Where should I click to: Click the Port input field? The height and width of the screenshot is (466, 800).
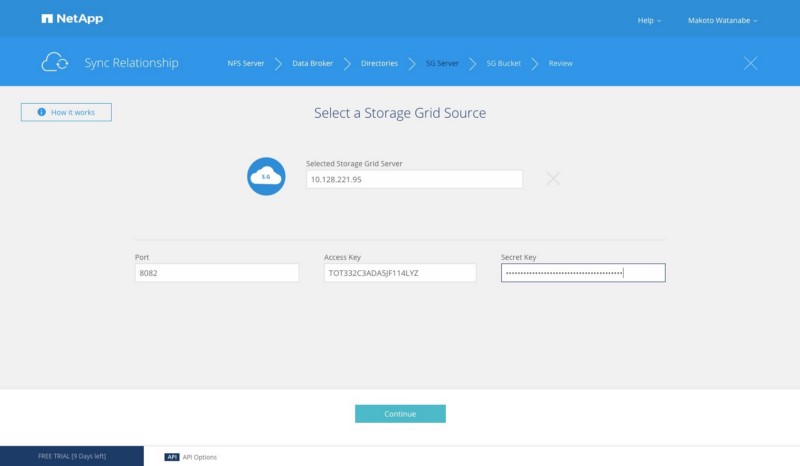pos(217,273)
